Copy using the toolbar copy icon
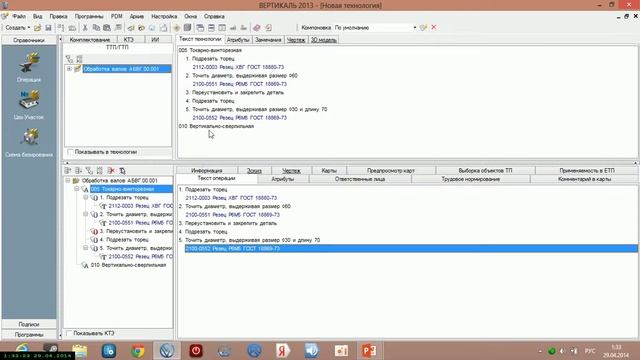640x360 pixels. click(96, 28)
